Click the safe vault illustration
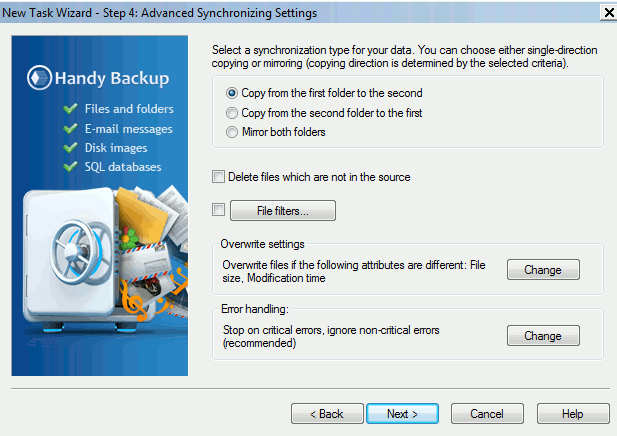The height and width of the screenshot is (436, 617). (71, 258)
